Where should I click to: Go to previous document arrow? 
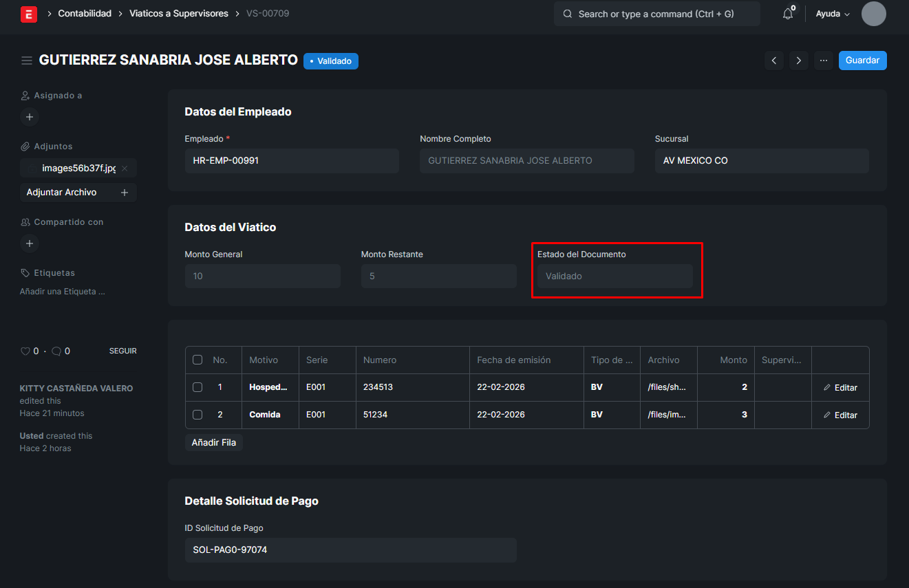pos(774,61)
